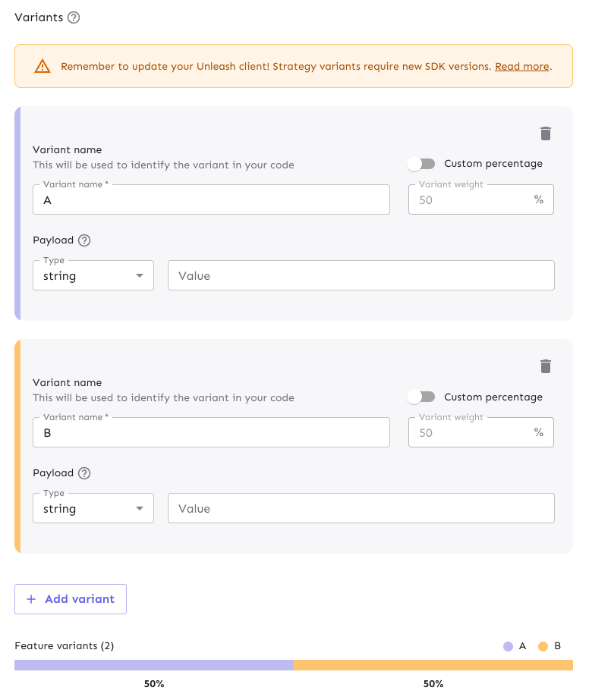
Task: Open the payload type dropdown for variant A
Action: pyautogui.click(x=93, y=275)
